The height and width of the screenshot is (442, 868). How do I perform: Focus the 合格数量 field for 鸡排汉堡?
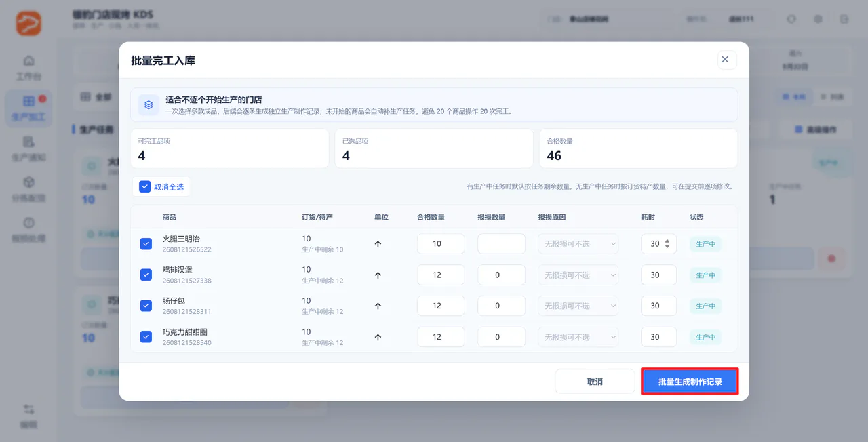click(441, 275)
